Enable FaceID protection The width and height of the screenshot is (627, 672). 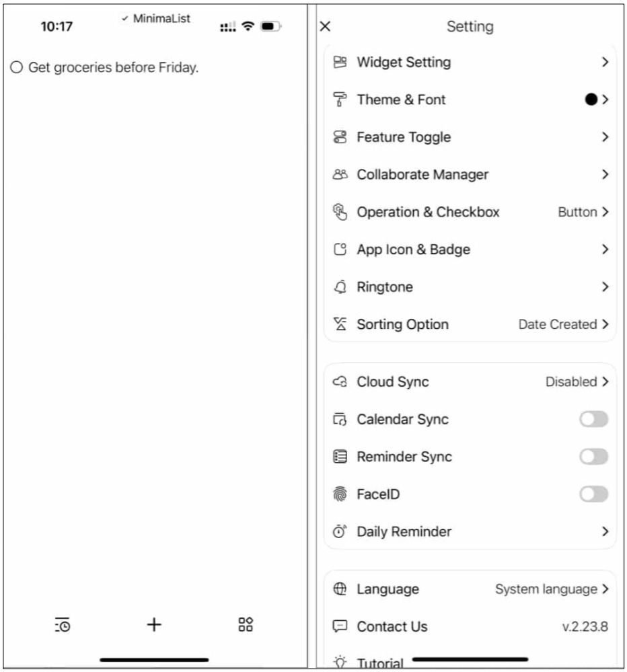tap(595, 492)
